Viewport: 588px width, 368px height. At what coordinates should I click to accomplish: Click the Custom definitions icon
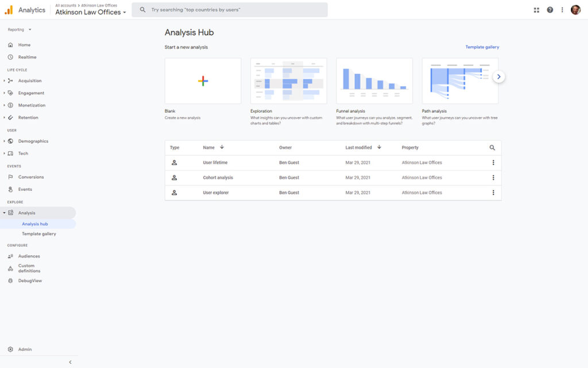pyautogui.click(x=10, y=268)
